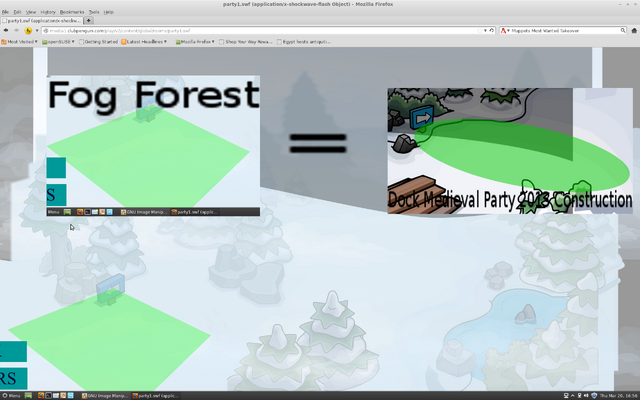The height and width of the screenshot is (400, 640).
Task: Click the volume speaker tray icon
Action: (x=586, y=396)
